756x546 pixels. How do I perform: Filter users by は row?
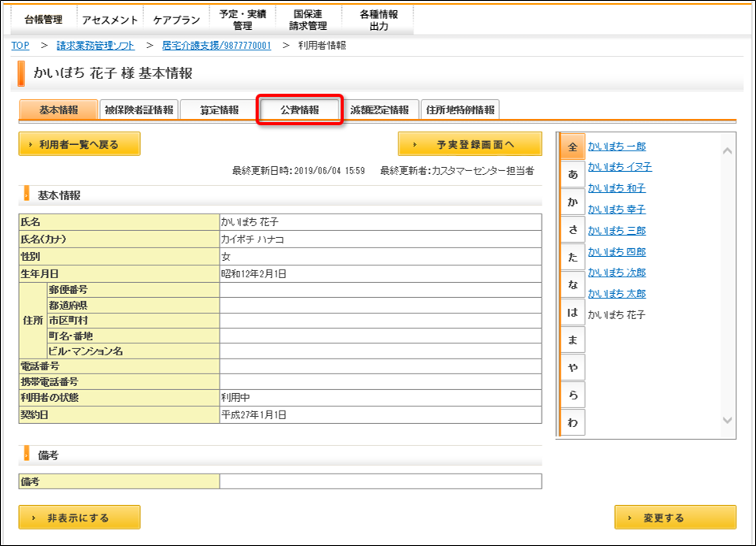573,312
